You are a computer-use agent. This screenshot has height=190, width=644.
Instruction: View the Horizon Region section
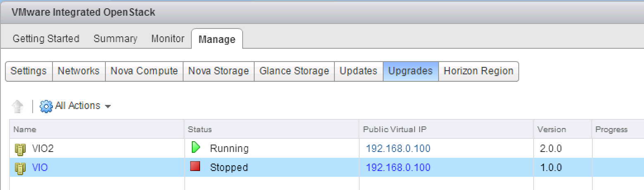[478, 71]
